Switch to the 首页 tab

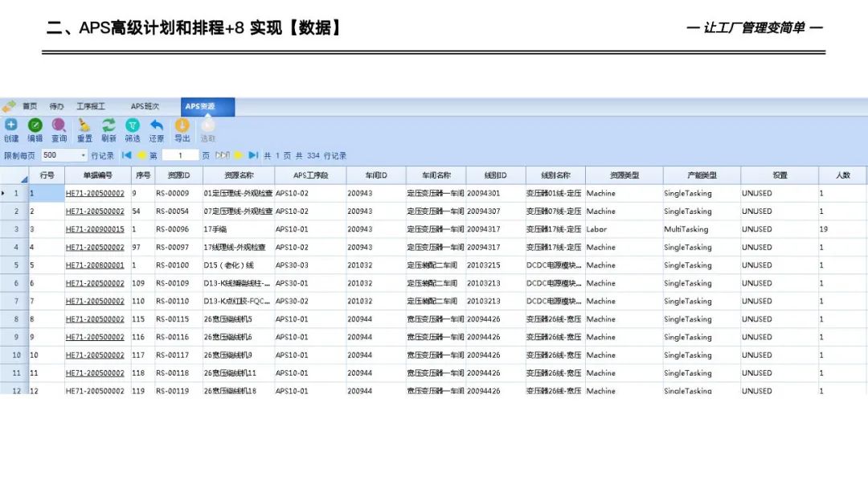click(x=30, y=105)
